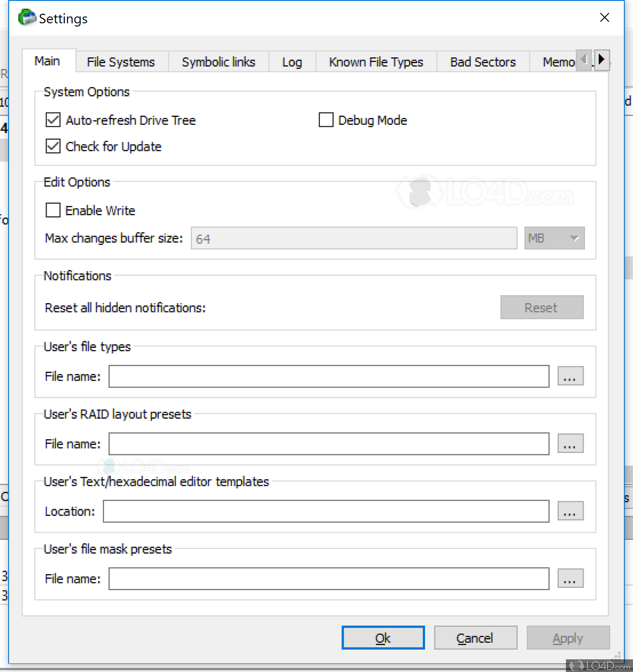Enable Debug Mode
This screenshot has width=633, height=672.
(326, 120)
